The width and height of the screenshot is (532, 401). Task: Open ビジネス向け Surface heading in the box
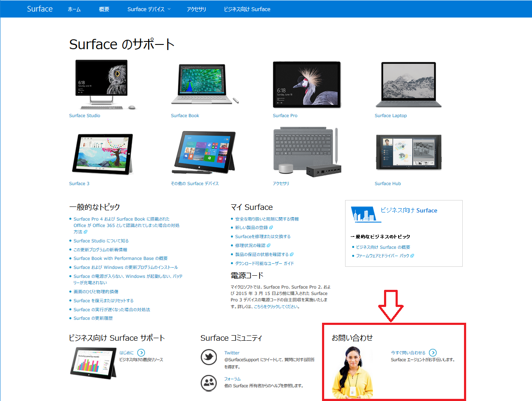click(409, 210)
